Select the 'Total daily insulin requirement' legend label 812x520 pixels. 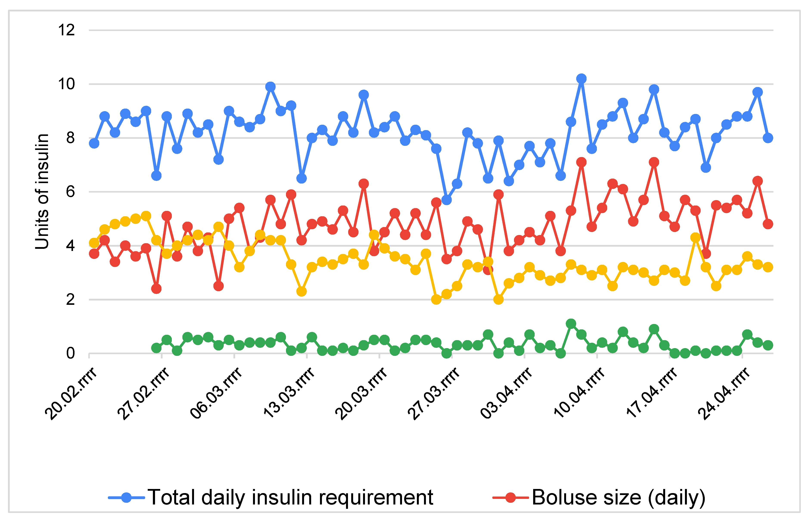click(290, 497)
